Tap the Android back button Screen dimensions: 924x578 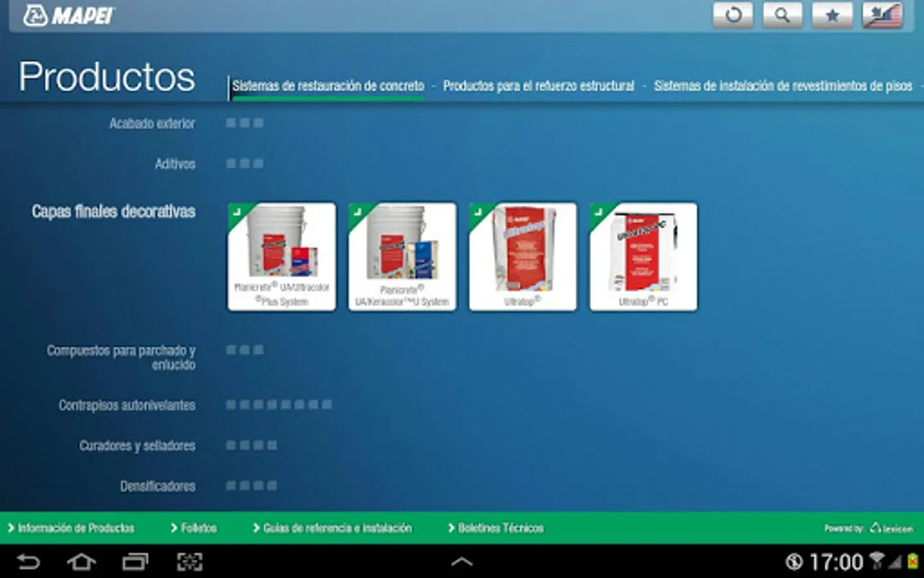28,562
